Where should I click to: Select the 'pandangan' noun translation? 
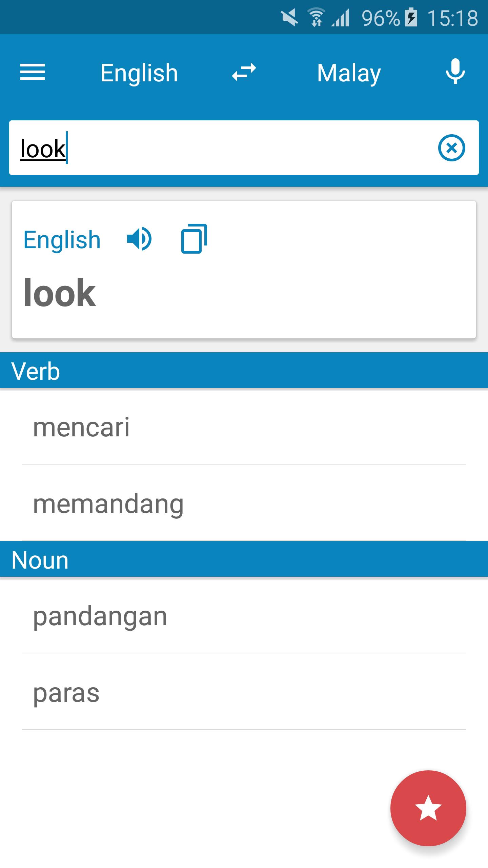[x=100, y=616]
